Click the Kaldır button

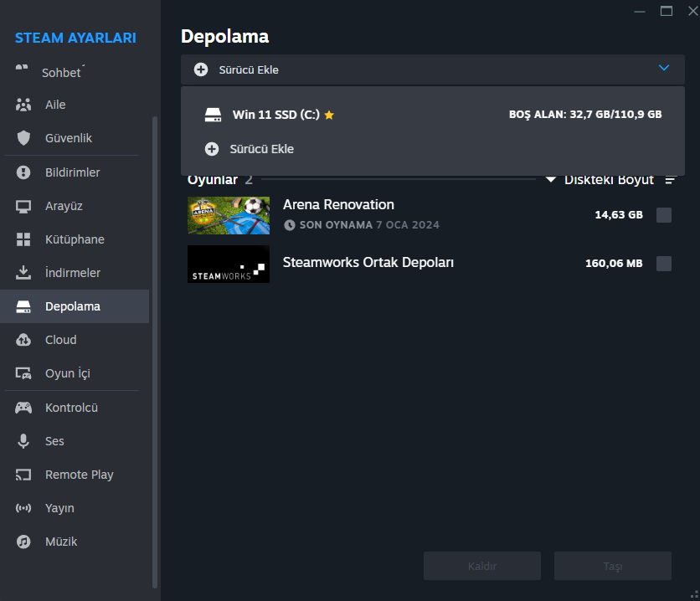click(x=482, y=566)
